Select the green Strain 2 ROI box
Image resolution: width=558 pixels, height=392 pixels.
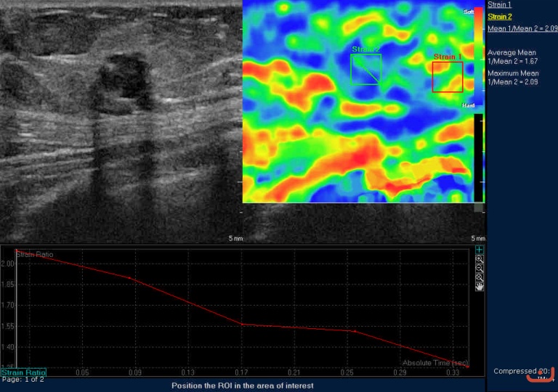click(x=365, y=69)
